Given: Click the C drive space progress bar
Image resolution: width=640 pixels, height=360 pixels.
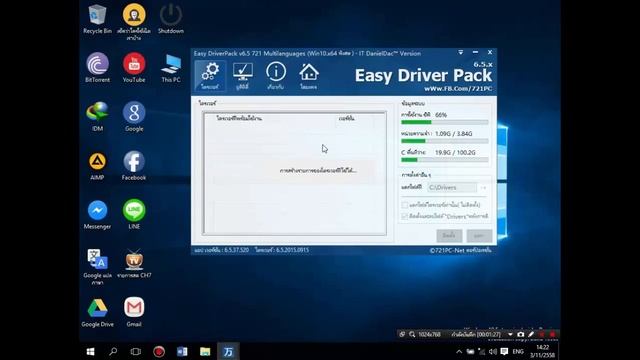Looking at the screenshot, I should 444,160.
